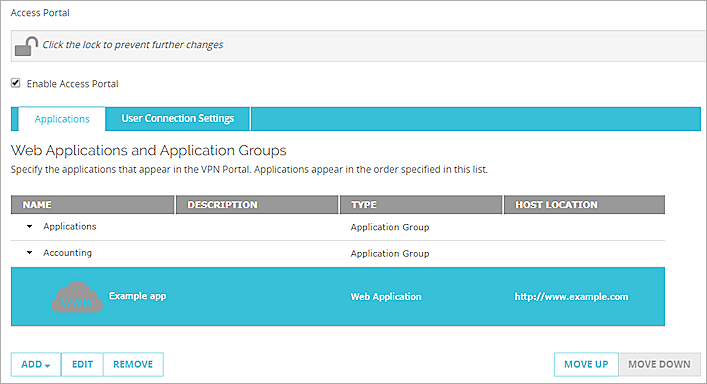
Task: Click the Web Application type cell
Action: click(386, 297)
